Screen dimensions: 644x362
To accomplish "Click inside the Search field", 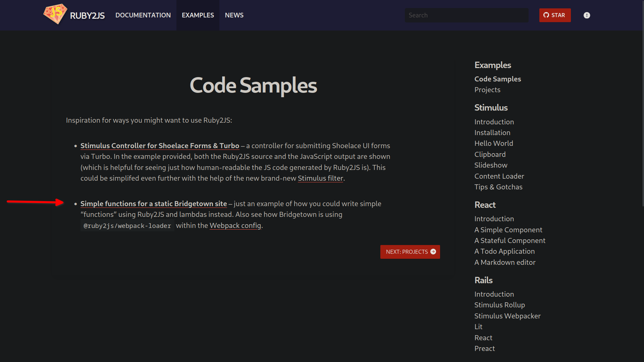I will [466, 15].
